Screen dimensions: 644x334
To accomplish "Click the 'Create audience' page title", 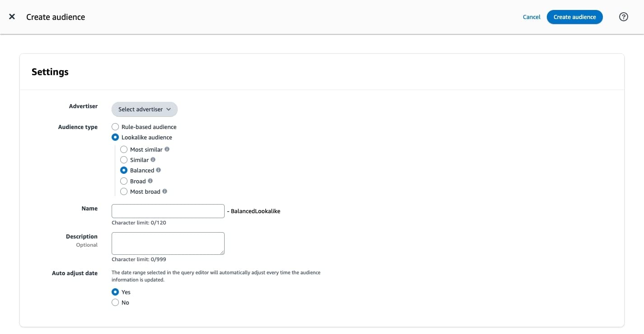I will coord(56,17).
